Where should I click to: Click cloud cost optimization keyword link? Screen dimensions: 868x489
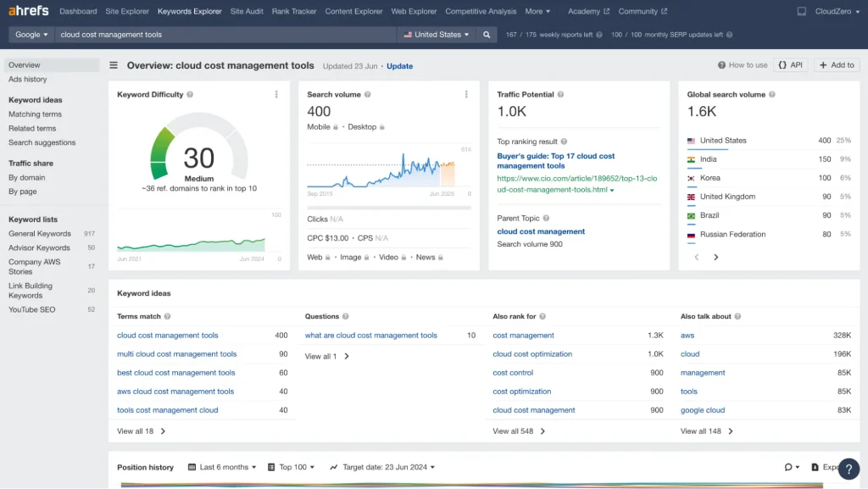click(x=532, y=354)
